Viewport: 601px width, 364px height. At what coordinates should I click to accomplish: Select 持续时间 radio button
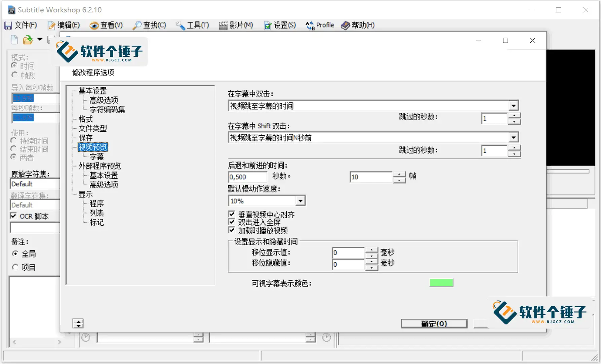pos(13,140)
